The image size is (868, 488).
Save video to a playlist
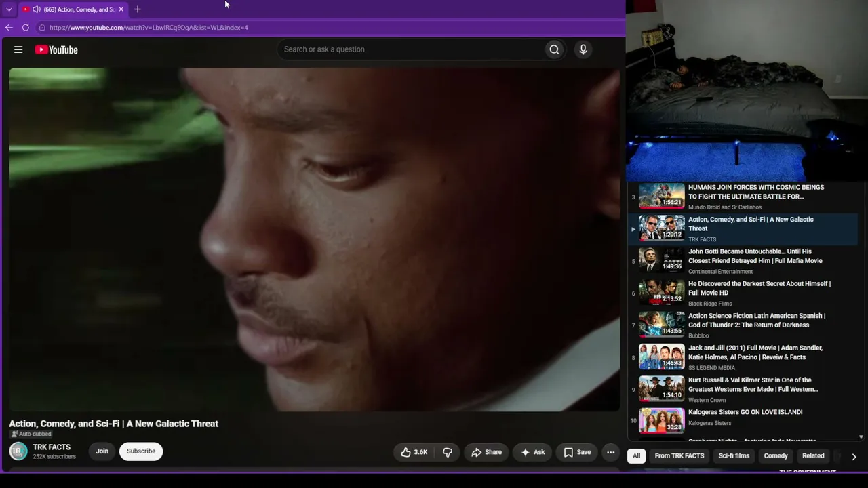(x=577, y=452)
